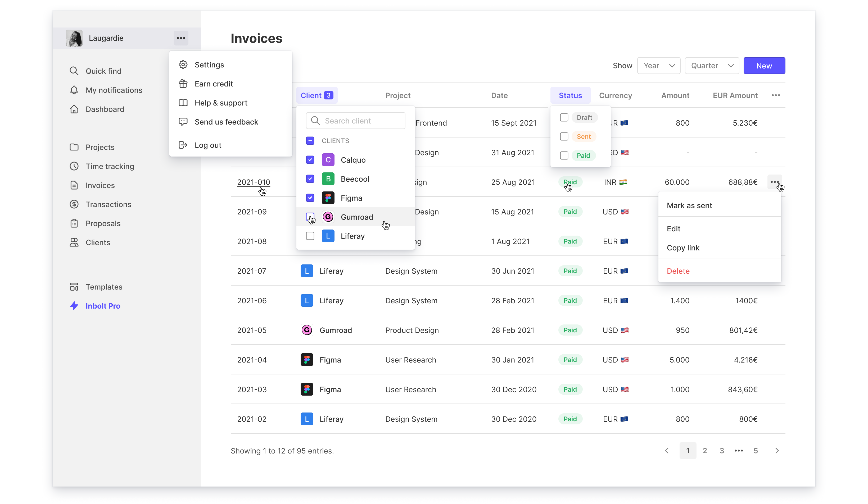Click the Inbolt Pro lightning bolt icon
This screenshot has width=868, height=504.
[x=74, y=305]
